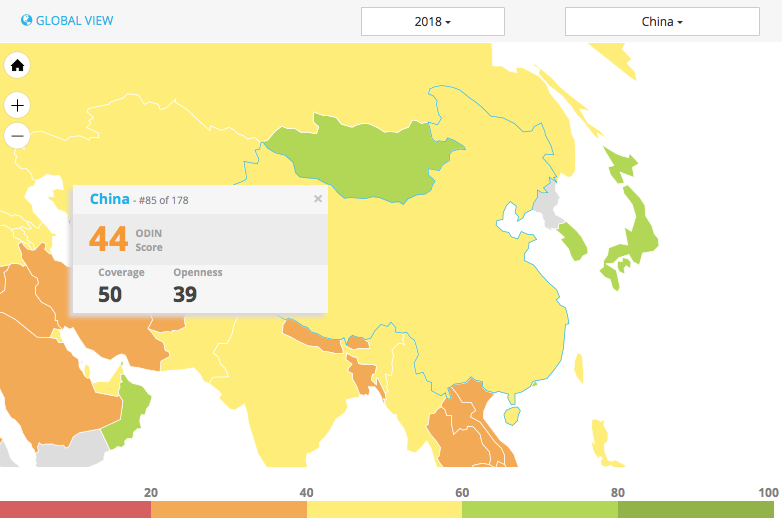The height and width of the screenshot is (518, 782).
Task: Click Taiwan island on the map
Action: 513,413
